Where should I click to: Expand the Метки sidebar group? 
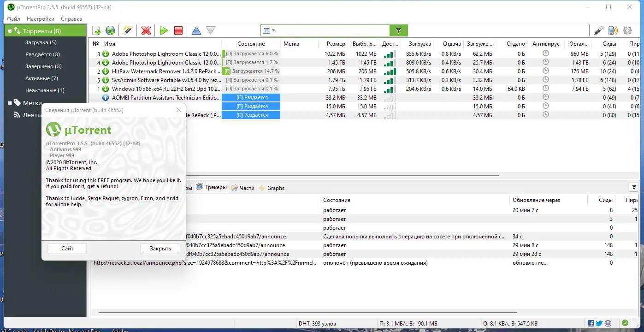pos(10,103)
